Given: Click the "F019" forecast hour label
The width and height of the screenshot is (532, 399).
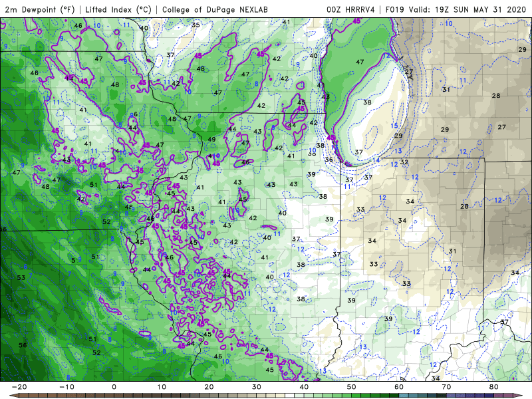Looking at the screenshot, I should pyautogui.click(x=394, y=10).
